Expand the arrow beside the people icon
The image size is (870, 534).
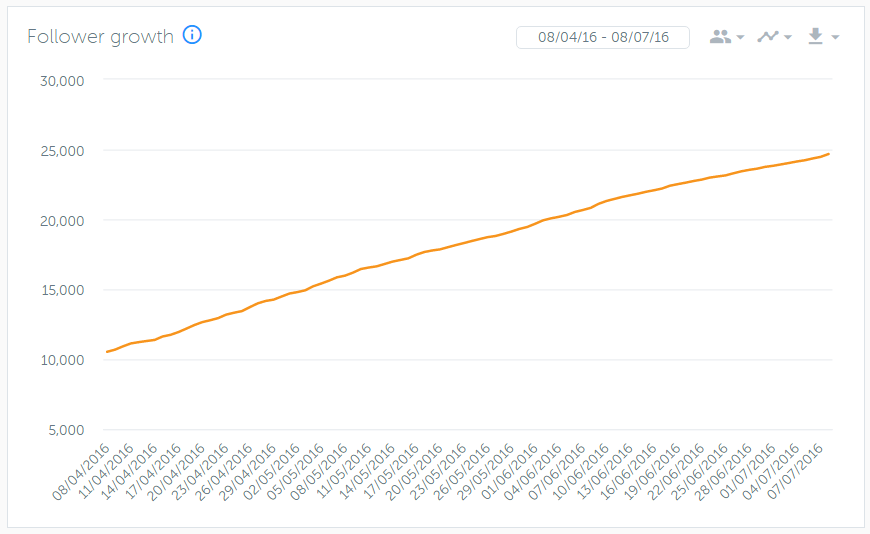(x=740, y=38)
